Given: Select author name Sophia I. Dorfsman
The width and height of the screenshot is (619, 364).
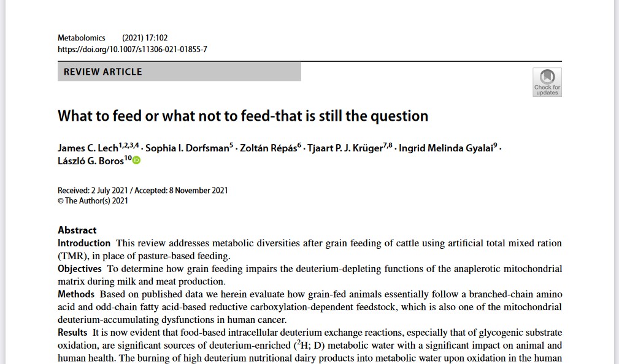Looking at the screenshot, I should tap(187, 148).
